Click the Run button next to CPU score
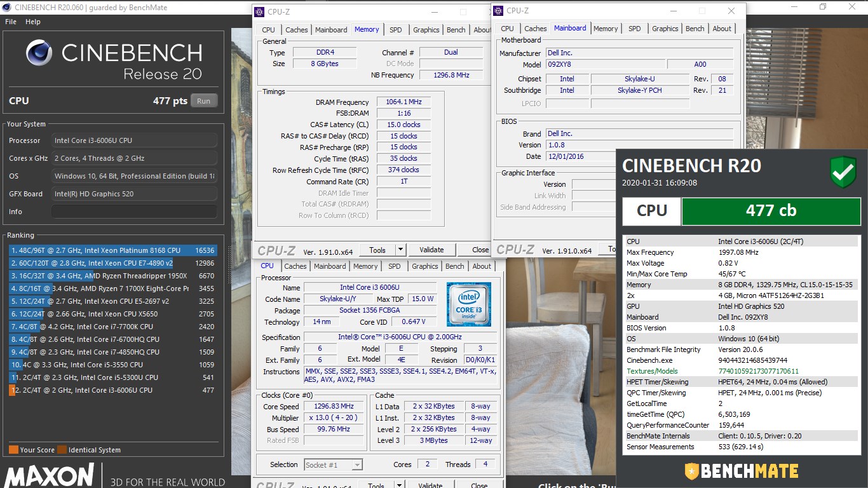The image size is (868, 488). click(203, 101)
